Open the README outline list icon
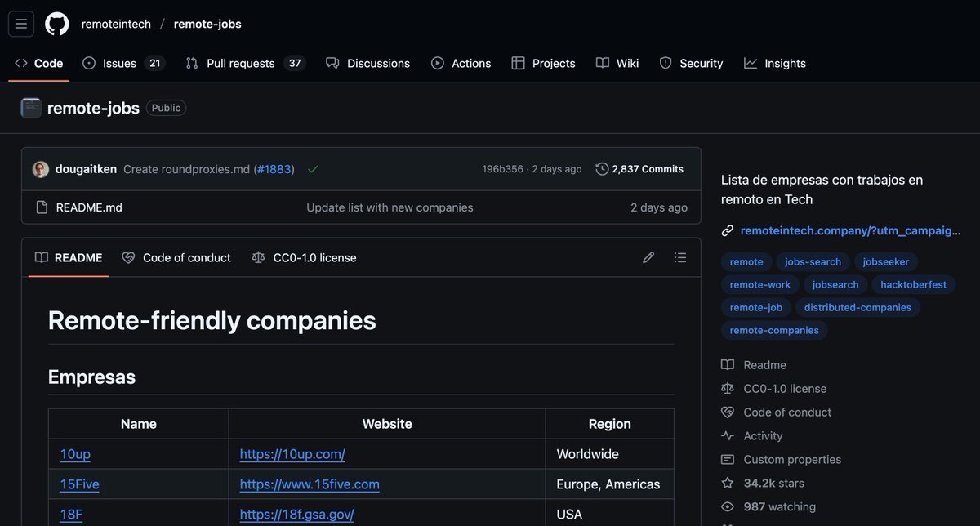The image size is (980, 526). [x=680, y=257]
